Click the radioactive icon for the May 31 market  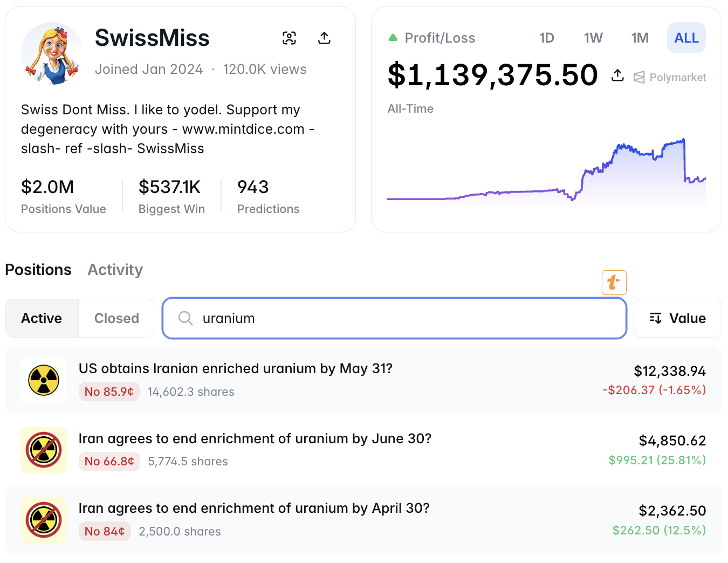pos(43,380)
